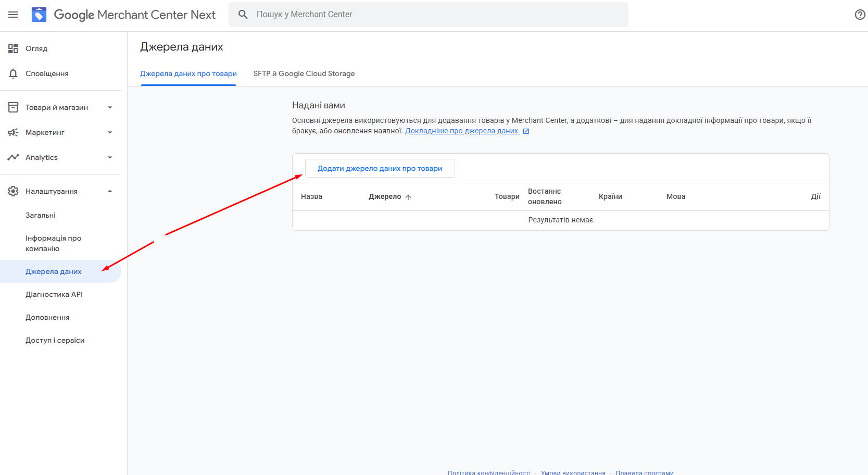The height and width of the screenshot is (475, 868).
Task: Collapse the Налаштування section arrow
Action: 110,191
